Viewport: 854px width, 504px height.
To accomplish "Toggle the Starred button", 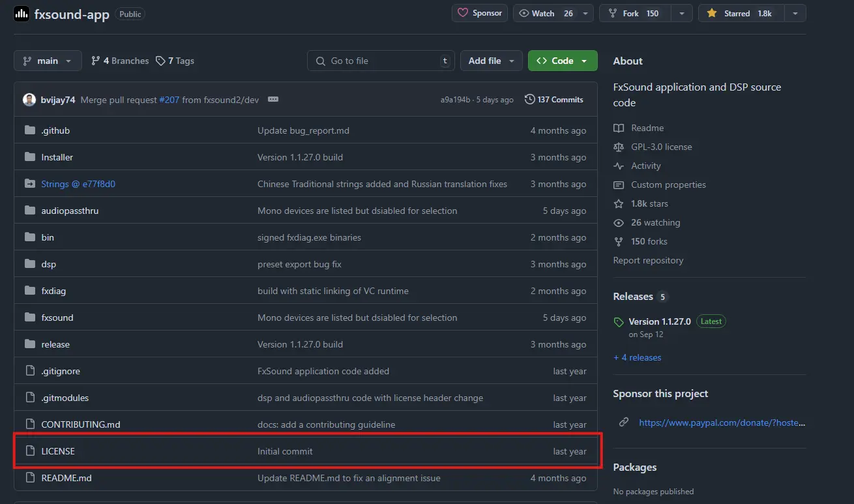I will [741, 13].
